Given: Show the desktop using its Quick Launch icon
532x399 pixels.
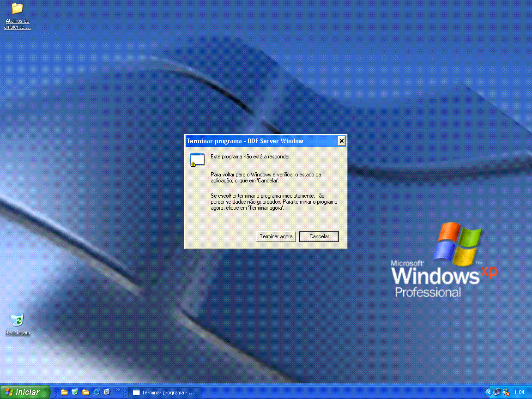Looking at the screenshot, I should 75,392.
